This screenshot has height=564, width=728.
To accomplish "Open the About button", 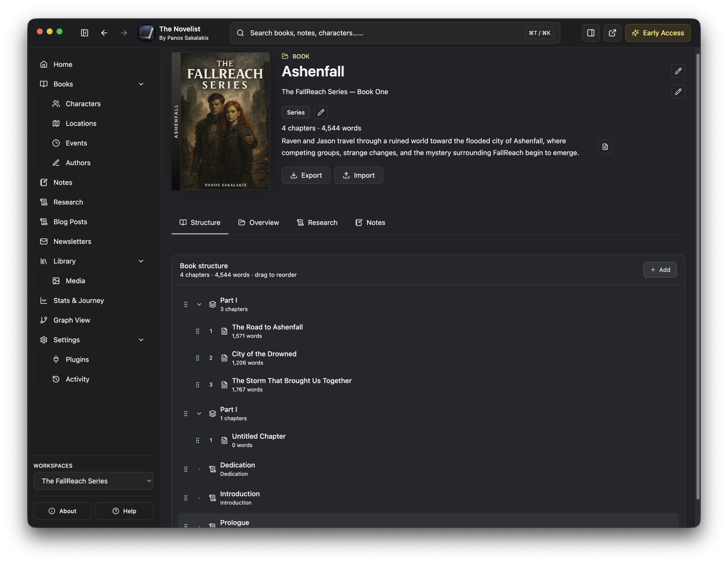I will click(x=62, y=511).
